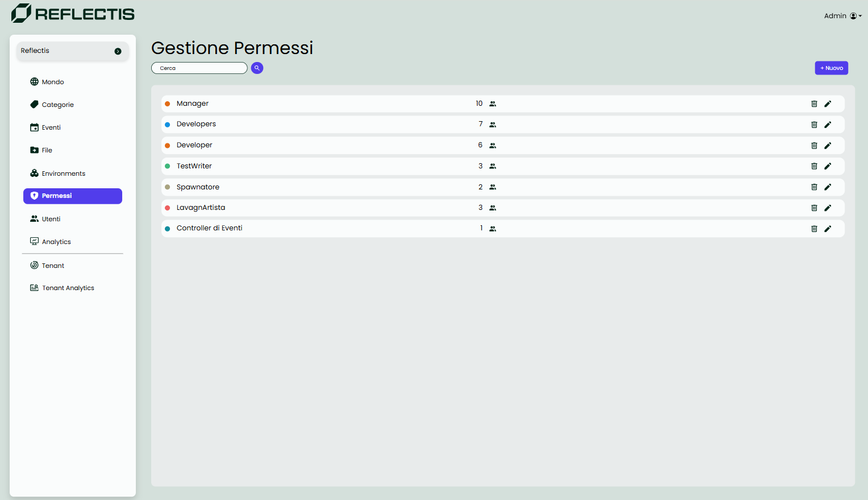The height and width of the screenshot is (500, 868).
Task: Click the users icon next to Manager role
Action: coord(492,104)
